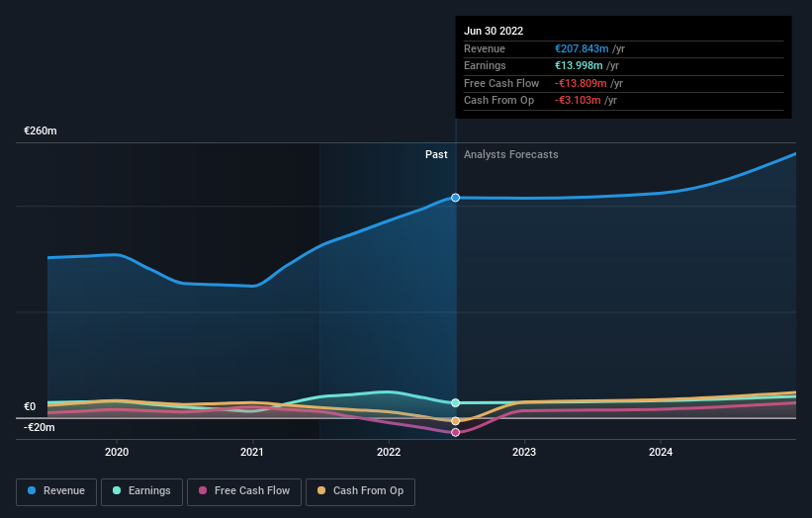Click the -€20m y-axis label

click(39, 427)
